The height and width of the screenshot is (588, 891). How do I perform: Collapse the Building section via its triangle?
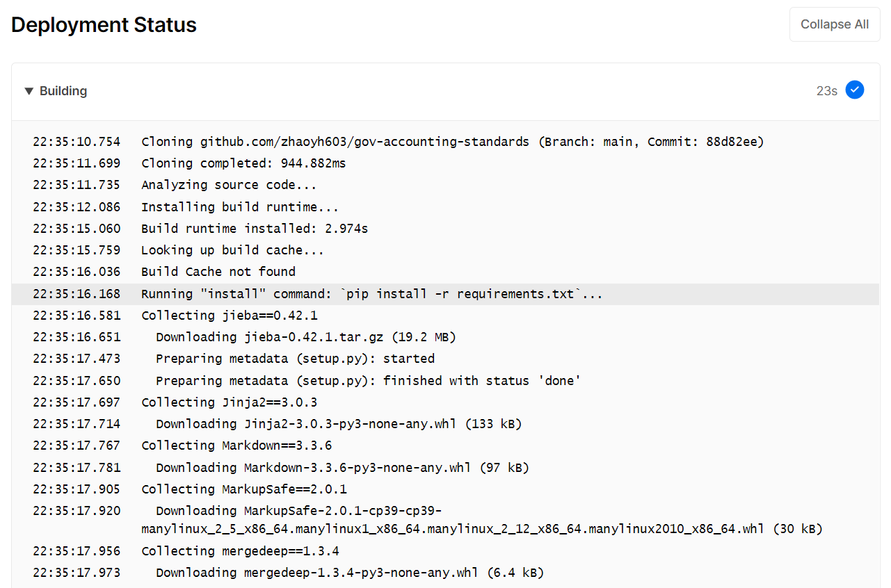click(x=29, y=91)
